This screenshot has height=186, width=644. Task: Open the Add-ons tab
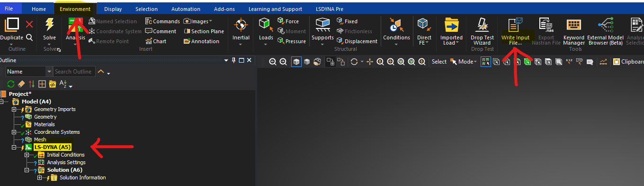point(225,9)
